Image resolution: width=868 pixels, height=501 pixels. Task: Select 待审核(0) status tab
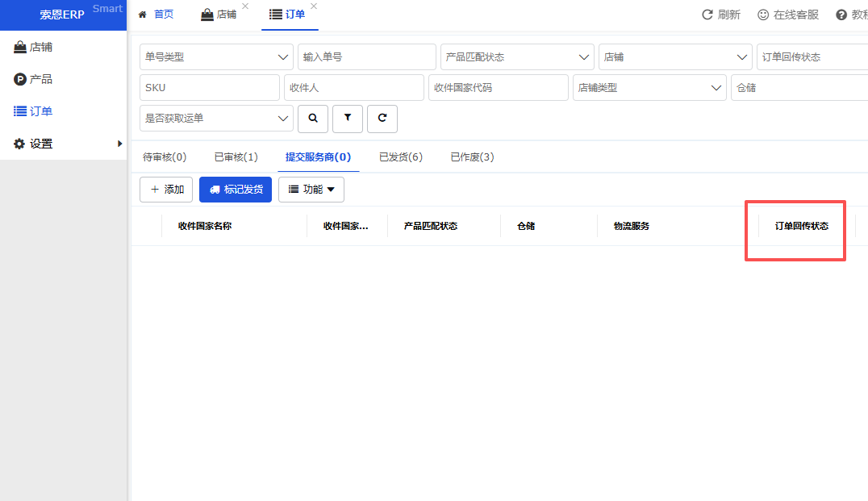[x=165, y=157]
